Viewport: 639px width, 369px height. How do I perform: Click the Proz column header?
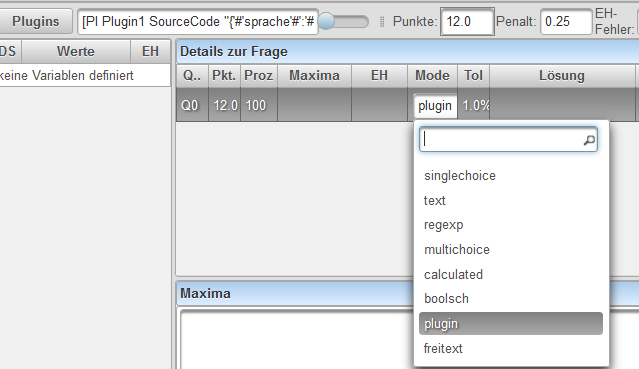point(259,76)
